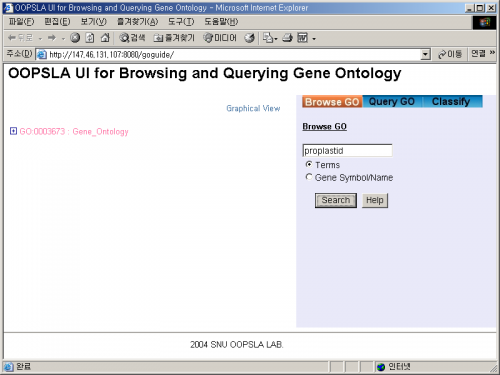Go to Home page icon

click(x=105, y=38)
